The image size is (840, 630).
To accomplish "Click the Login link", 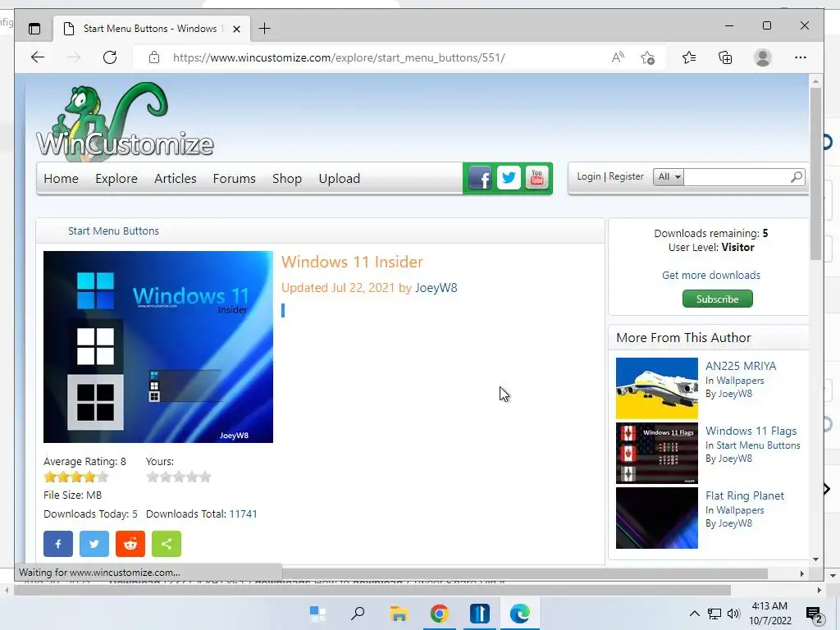I will (589, 177).
